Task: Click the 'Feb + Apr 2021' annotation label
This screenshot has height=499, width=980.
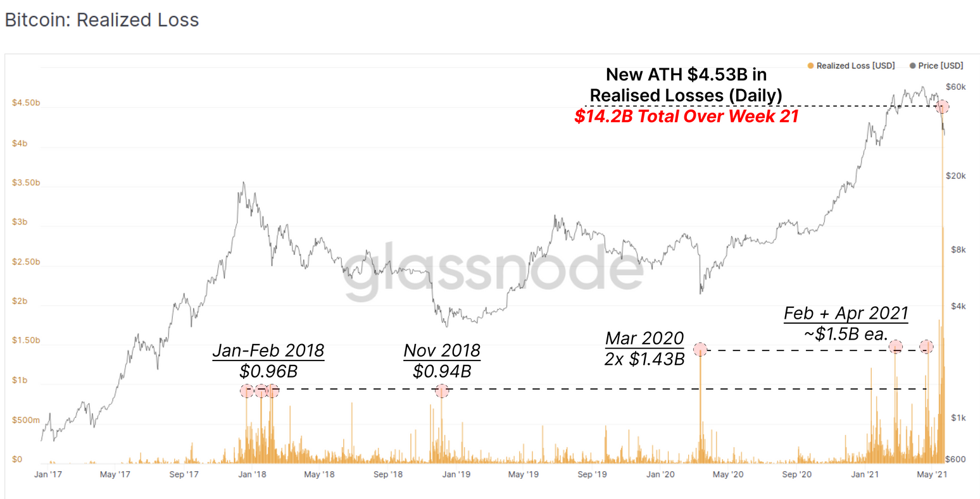Action: coord(846,313)
